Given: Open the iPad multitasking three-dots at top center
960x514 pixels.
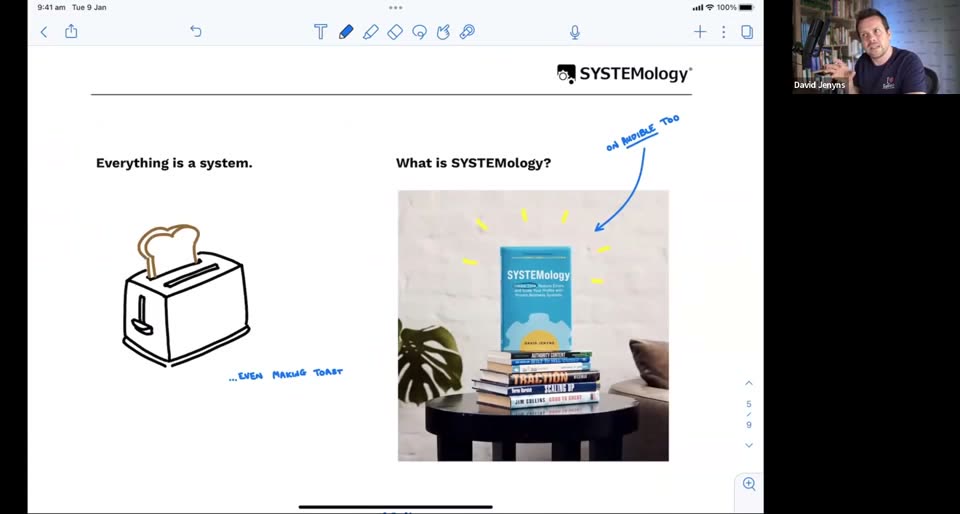Looking at the screenshot, I should click(x=396, y=8).
